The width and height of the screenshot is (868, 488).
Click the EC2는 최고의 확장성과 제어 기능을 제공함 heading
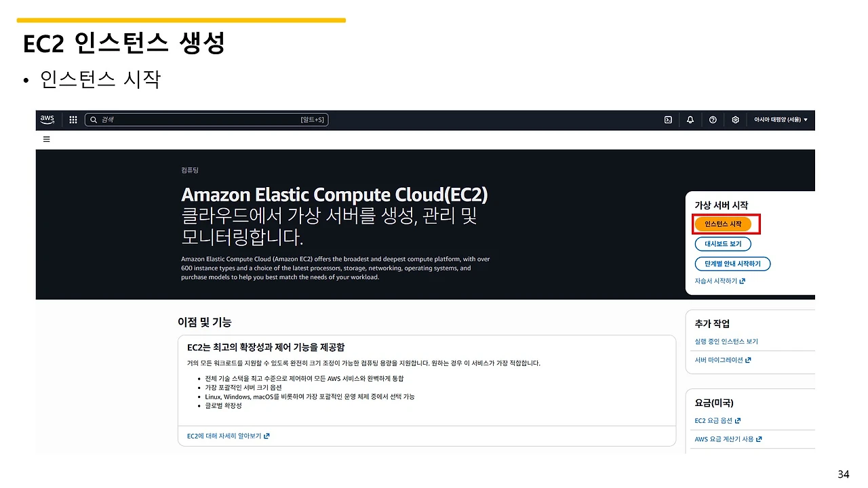point(266,348)
